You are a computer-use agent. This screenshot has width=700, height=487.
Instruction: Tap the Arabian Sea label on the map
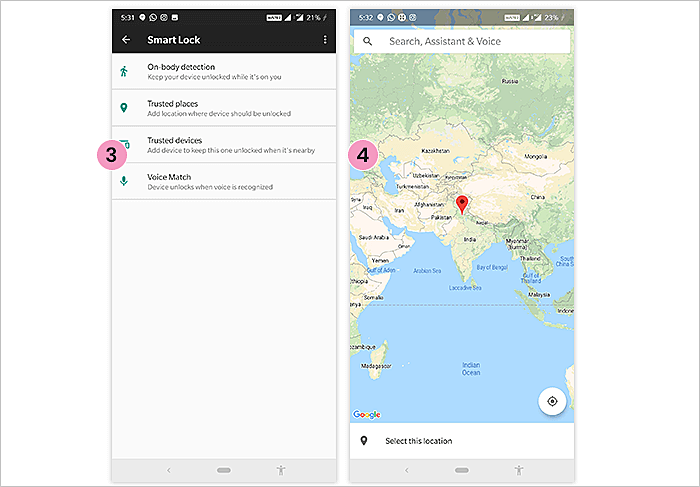click(427, 271)
